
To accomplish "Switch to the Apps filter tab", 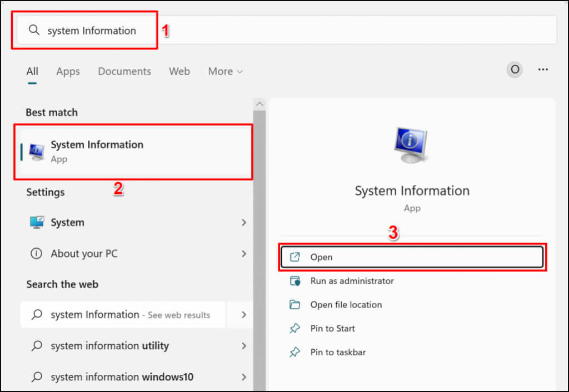I will coord(68,72).
